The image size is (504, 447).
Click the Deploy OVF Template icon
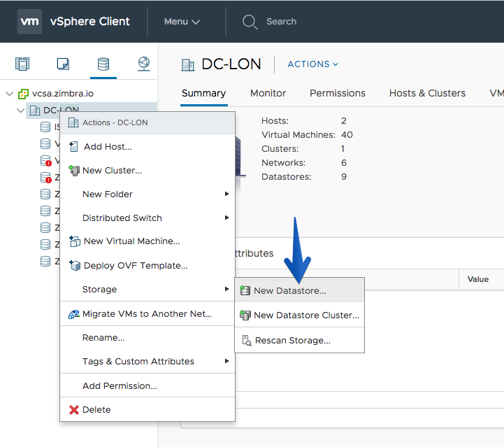pos(75,266)
